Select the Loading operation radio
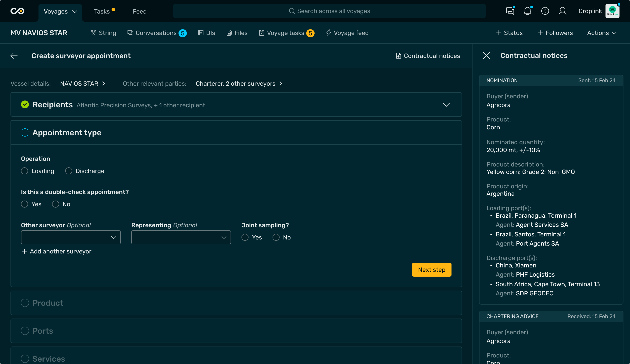 pos(24,171)
